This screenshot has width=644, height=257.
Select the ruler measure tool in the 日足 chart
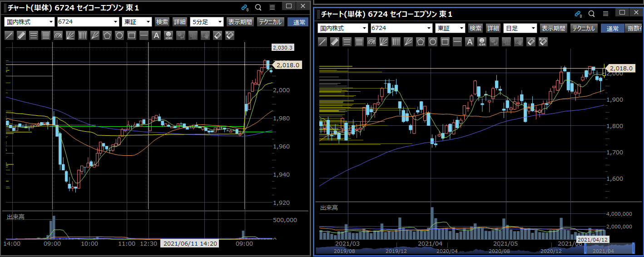335,42
